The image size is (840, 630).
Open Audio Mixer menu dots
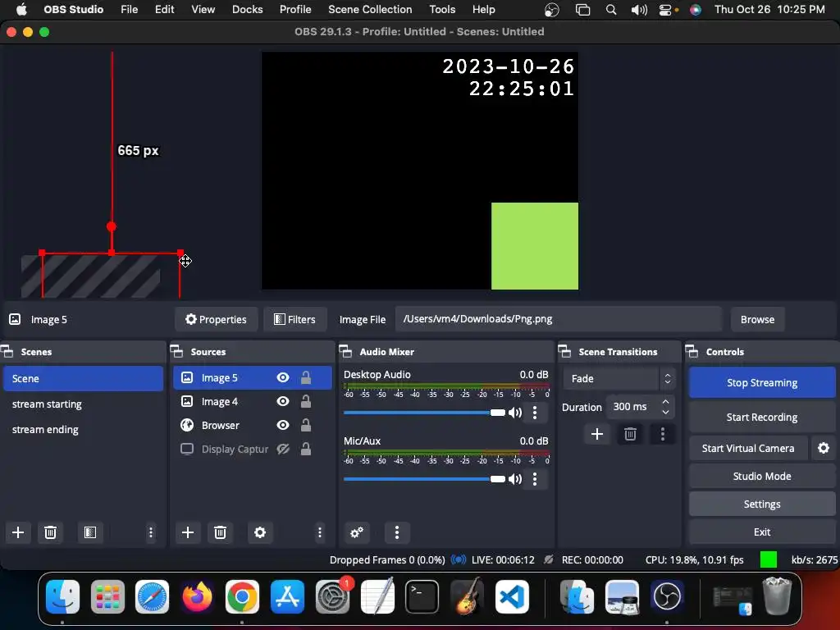(x=397, y=532)
